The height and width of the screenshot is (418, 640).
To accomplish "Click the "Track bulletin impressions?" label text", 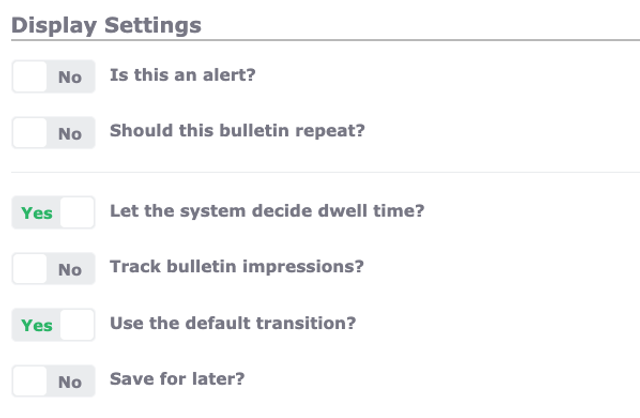I will click(236, 267).
